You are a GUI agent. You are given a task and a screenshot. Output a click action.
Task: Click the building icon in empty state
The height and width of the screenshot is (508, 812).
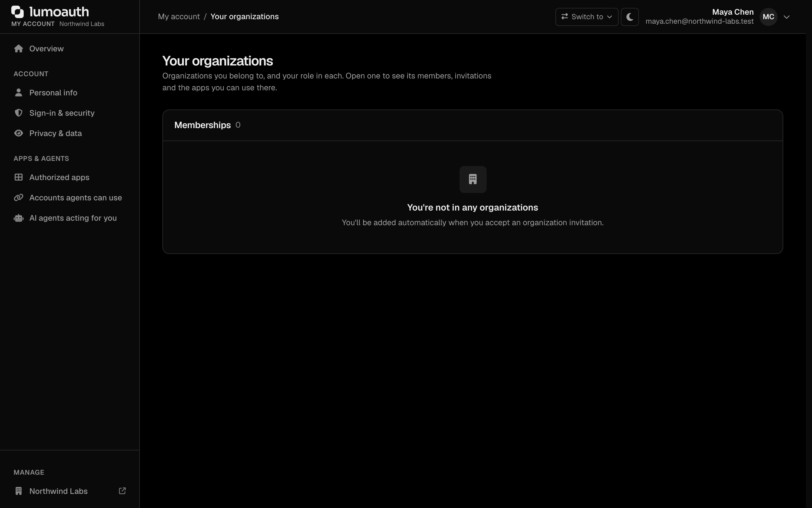click(x=473, y=179)
